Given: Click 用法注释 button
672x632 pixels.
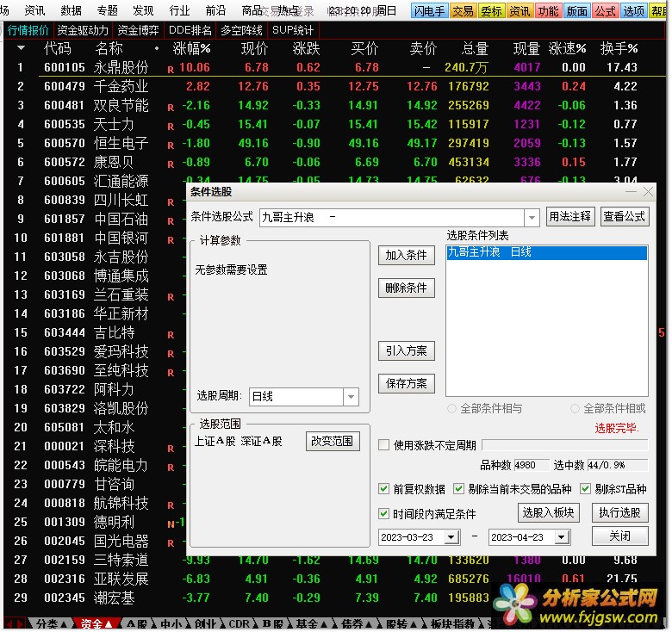Looking at the screenshot, I should (x=570, y=216).
